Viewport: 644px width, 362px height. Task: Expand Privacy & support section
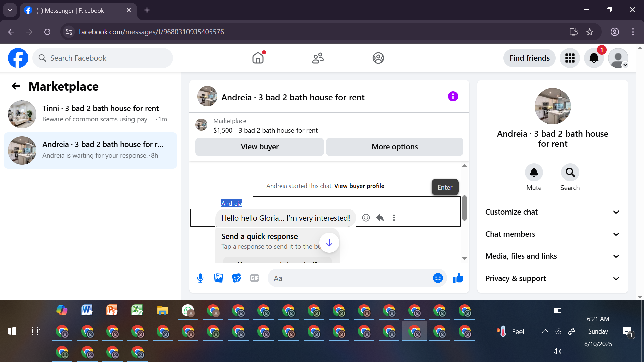[552, 278]
